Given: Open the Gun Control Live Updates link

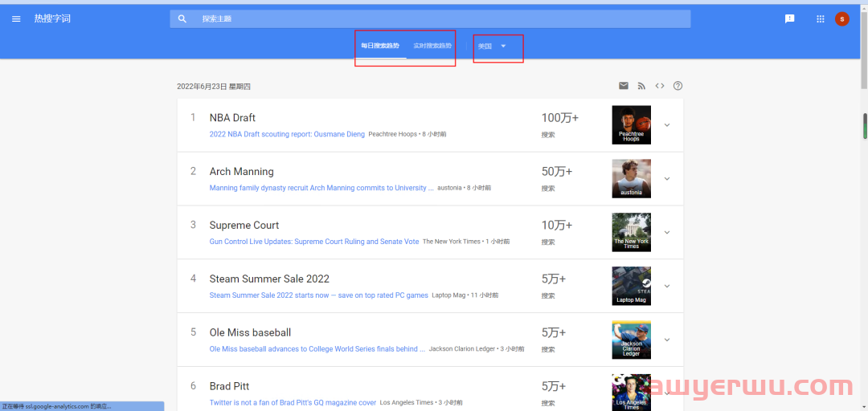Looking at the screenshot, I should [x=314, y=242].
